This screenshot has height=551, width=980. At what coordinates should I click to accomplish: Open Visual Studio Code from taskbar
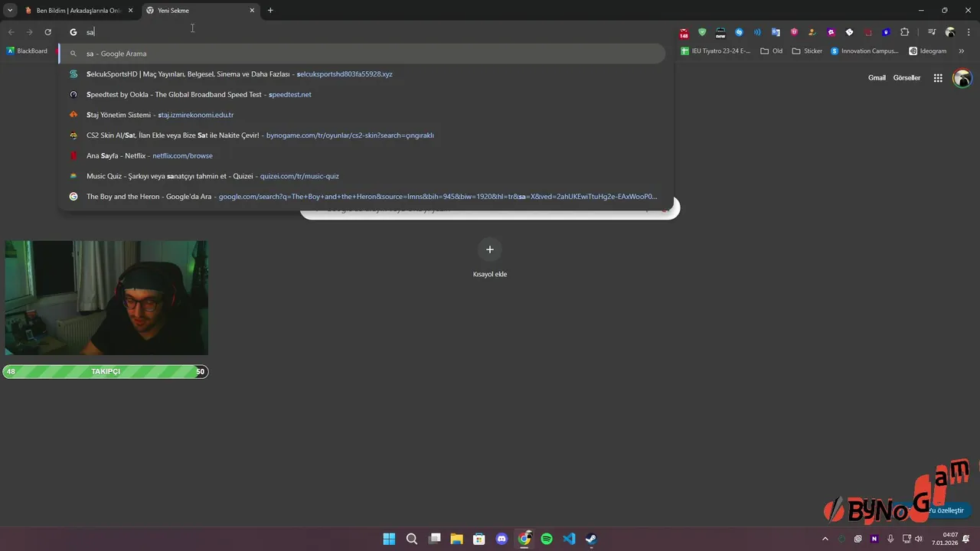click(x=569, y=539)
